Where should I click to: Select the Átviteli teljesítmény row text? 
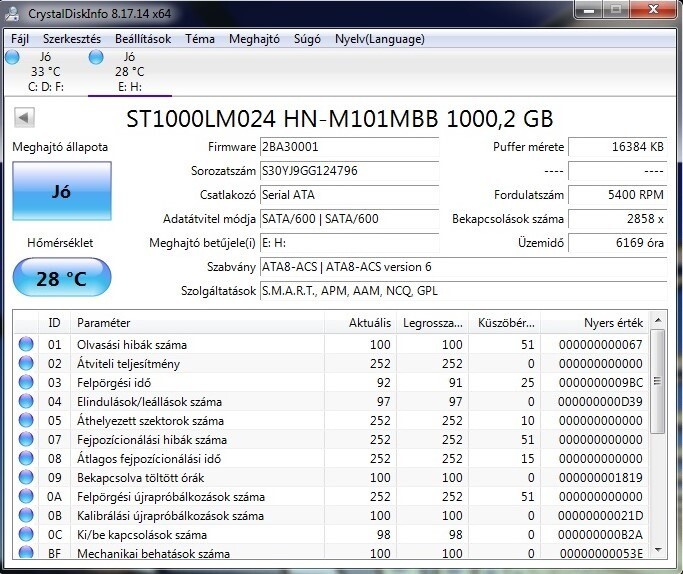(128, 364)
